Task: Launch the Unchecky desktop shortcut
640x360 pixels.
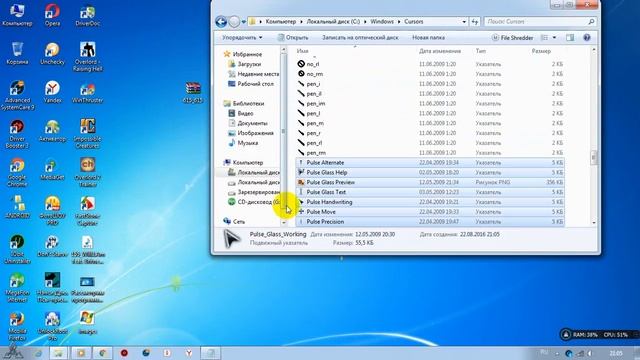Action: pos(52,53)
